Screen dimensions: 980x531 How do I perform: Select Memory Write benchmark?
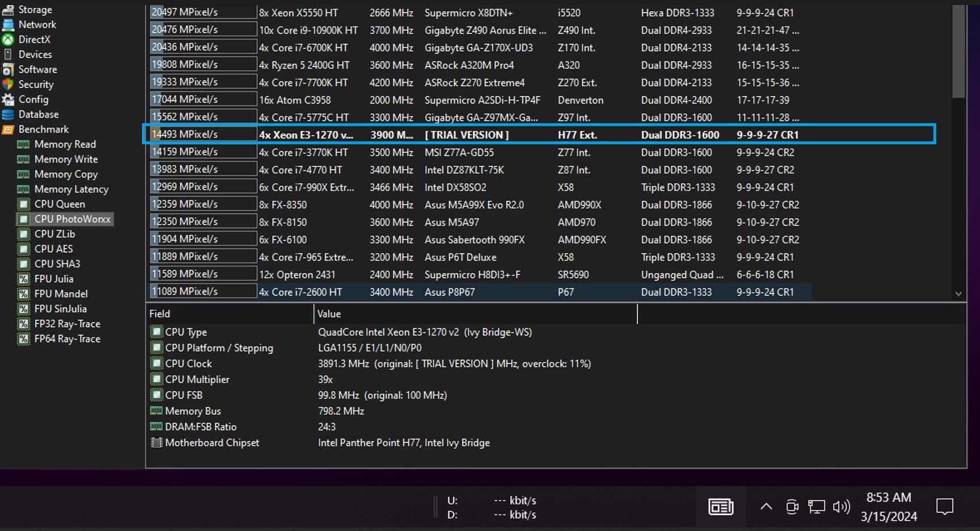point(66,159)
